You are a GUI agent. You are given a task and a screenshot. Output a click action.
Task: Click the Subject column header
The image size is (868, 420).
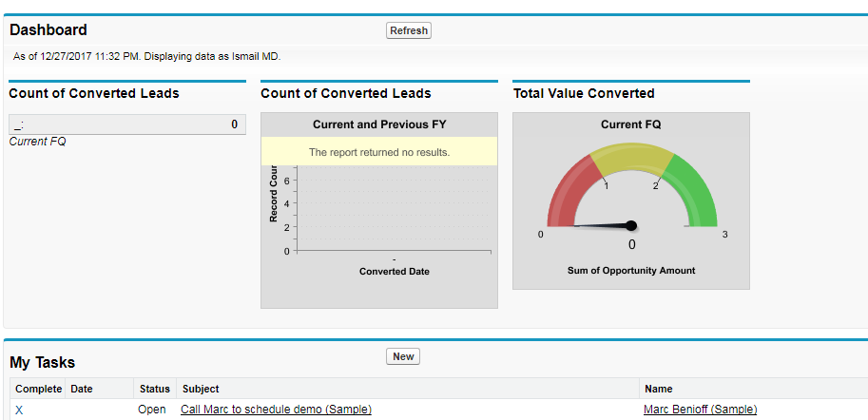(x=201, y=389)
